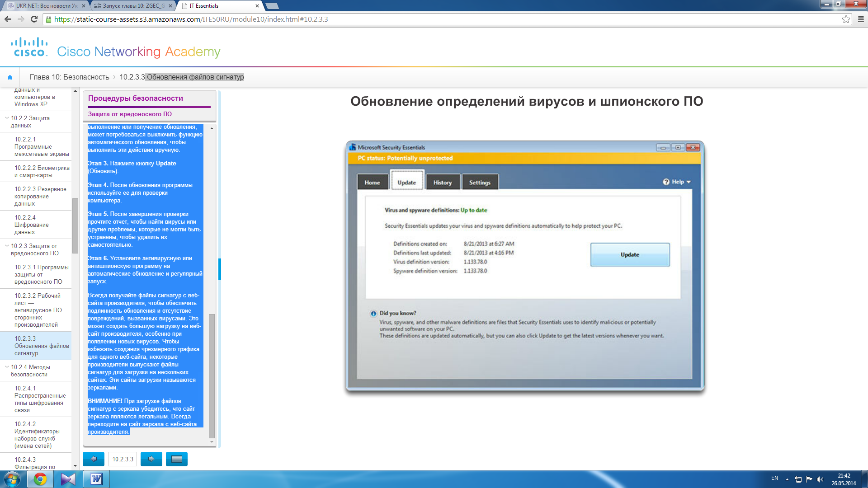The image size is (868, 488).
Task: Close the IT Essentials browser tab
Action: (257, 6)
